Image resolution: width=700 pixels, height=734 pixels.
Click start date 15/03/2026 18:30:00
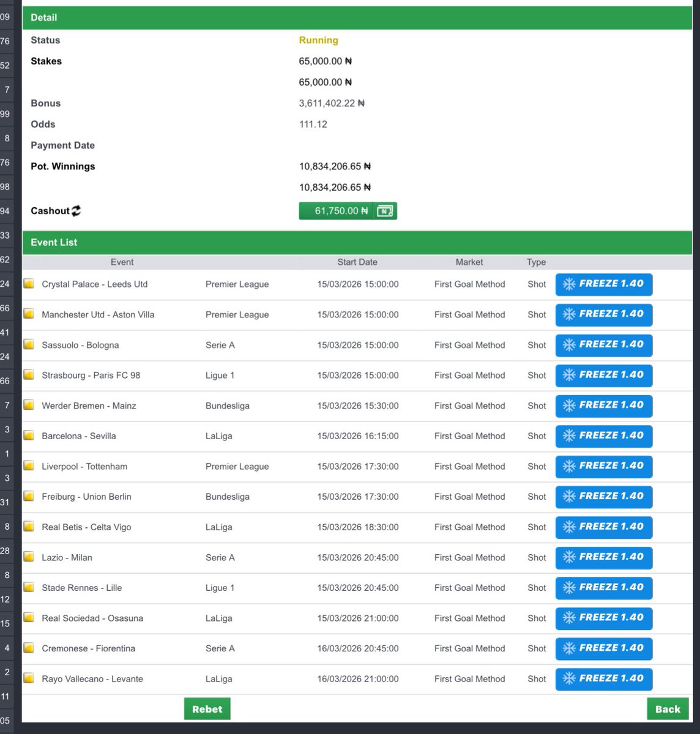click(358, 527)
